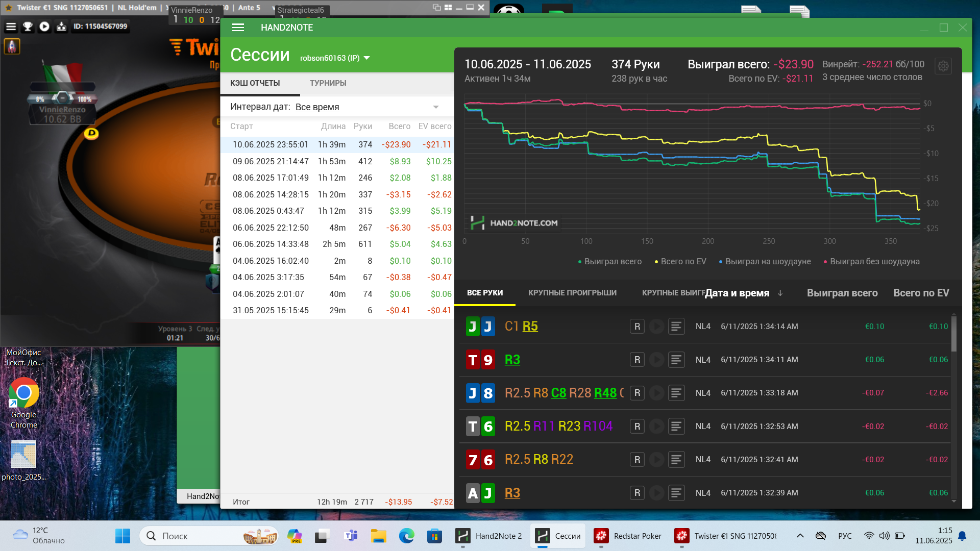Select the 'КРУПНЫЕ ПРОИГРЫШИ' tab

572,293
